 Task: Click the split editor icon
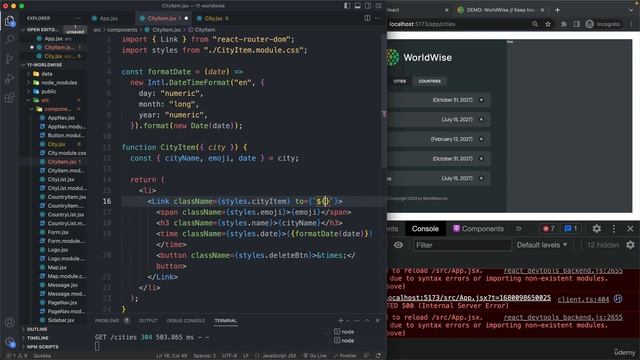click(367, 18)
